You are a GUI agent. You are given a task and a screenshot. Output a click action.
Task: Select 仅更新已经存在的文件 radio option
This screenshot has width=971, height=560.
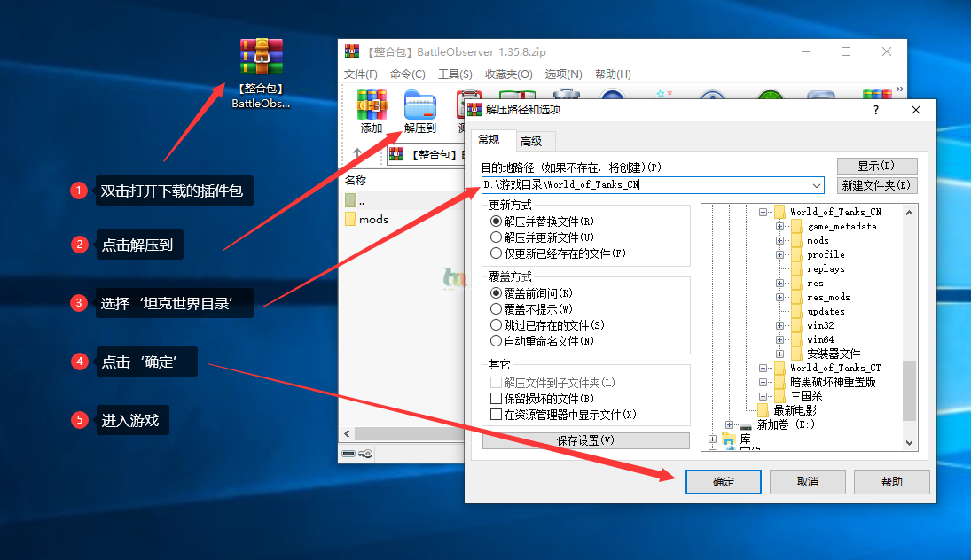coord(496,253)
